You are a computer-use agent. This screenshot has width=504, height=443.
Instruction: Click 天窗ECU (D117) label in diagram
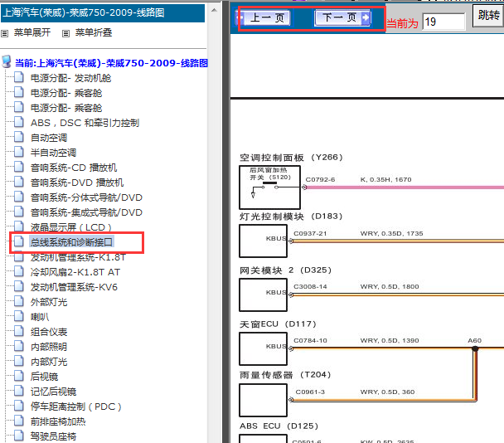coord(278,324)
